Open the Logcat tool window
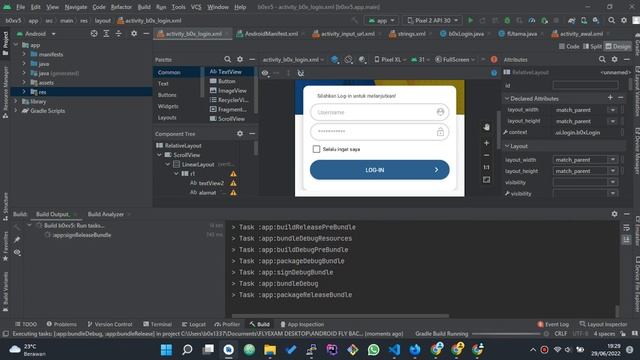Image resolution: width=640 pixels, height=360 pixels. 194,324
